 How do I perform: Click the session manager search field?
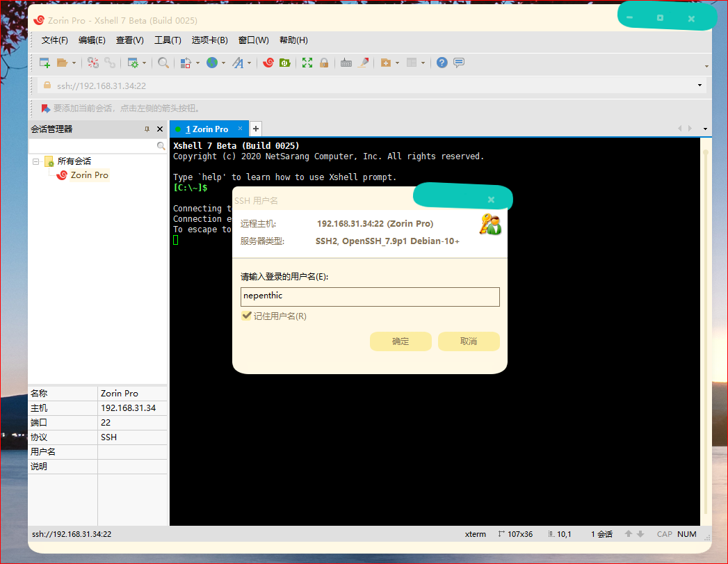93,146
